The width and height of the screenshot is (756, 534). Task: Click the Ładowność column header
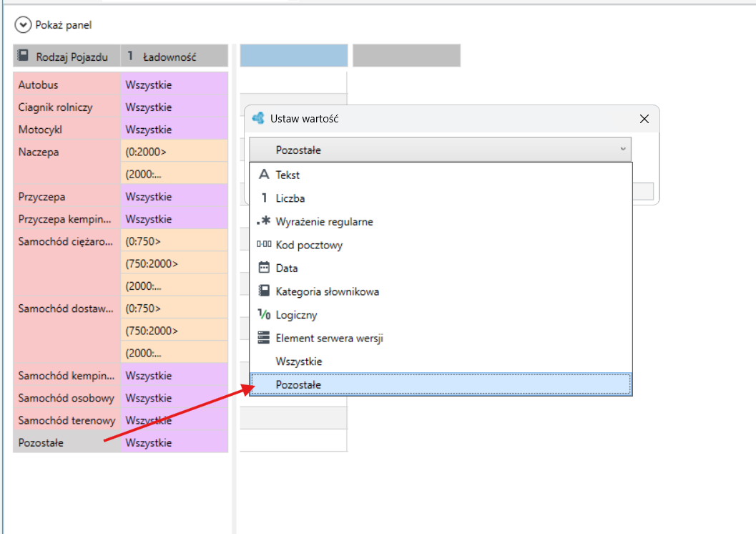point(174,56)
